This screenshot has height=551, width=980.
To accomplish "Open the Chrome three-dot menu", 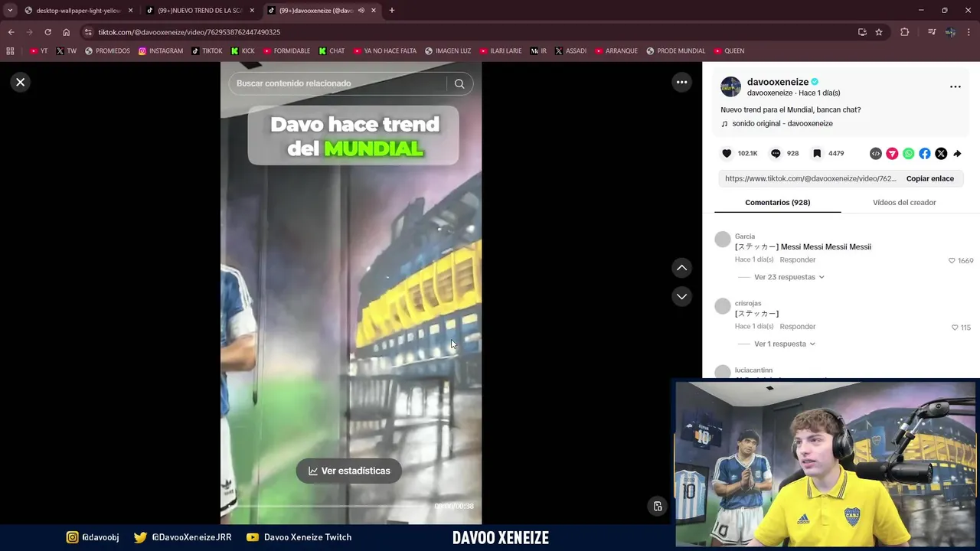I will (x=969, y=32).
